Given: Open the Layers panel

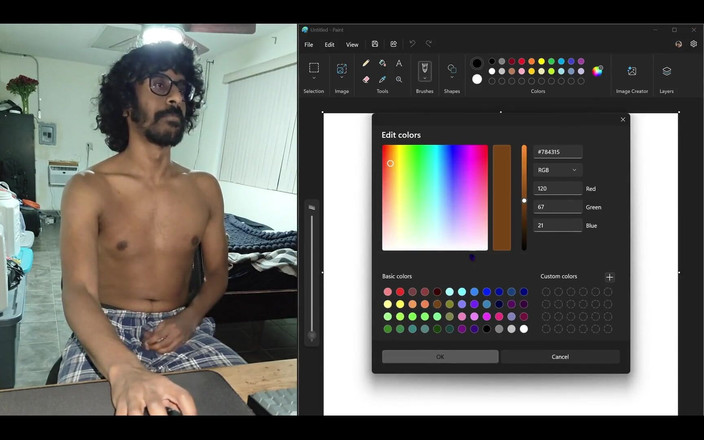Looking at the screenshot, I should [x=667, y=71].
